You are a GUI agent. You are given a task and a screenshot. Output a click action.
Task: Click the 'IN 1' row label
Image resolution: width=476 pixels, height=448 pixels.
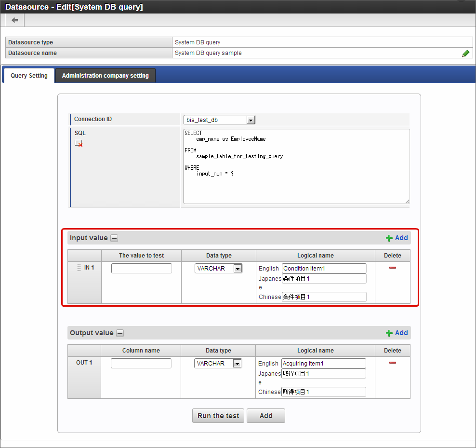[89, 268]
